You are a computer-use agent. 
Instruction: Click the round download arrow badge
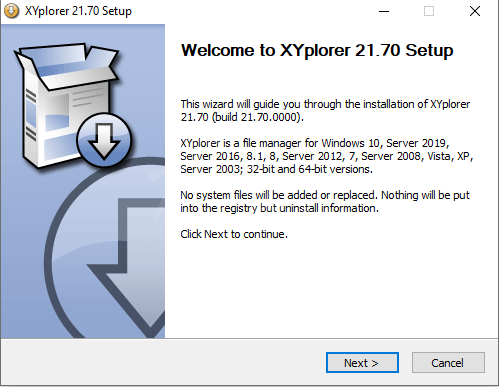click(x=104, y=140)
